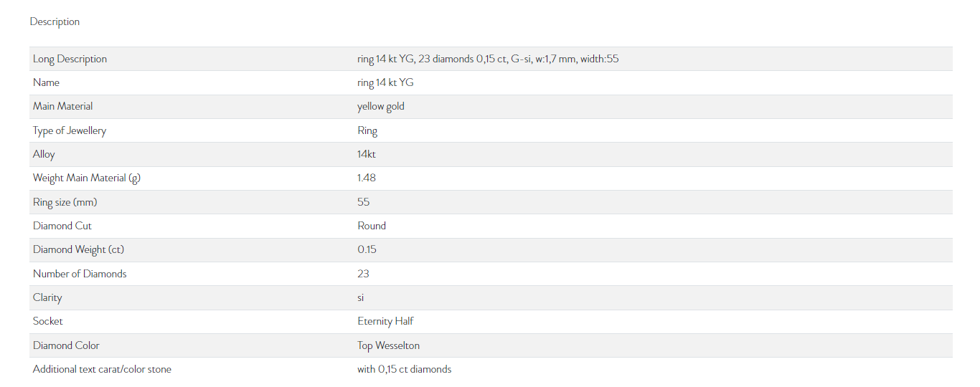Click the long description text with 23 diamonds
980x387 pixels.
point(488,59)
